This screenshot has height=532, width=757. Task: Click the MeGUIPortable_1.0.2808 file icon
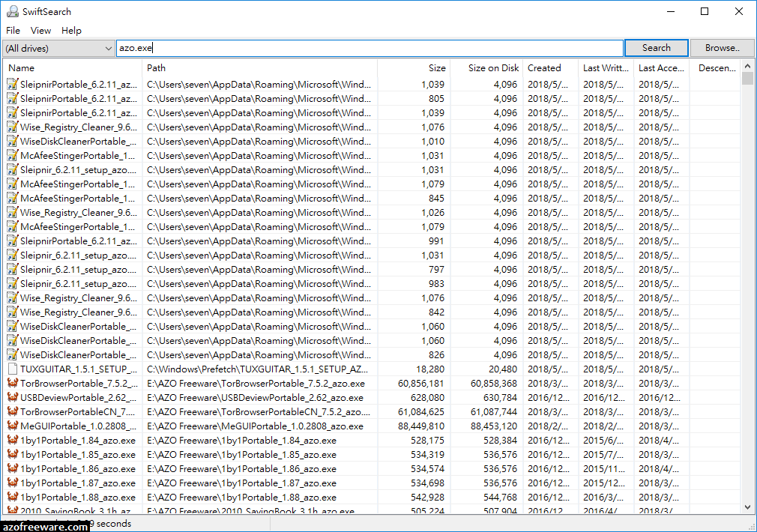[x=13, y=426]
